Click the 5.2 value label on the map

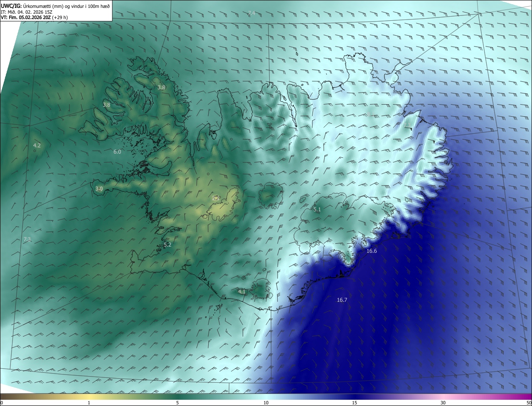(x=167, y=245)
